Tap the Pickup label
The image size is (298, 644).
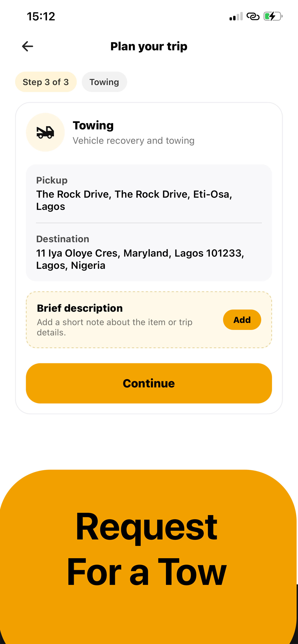52,180
